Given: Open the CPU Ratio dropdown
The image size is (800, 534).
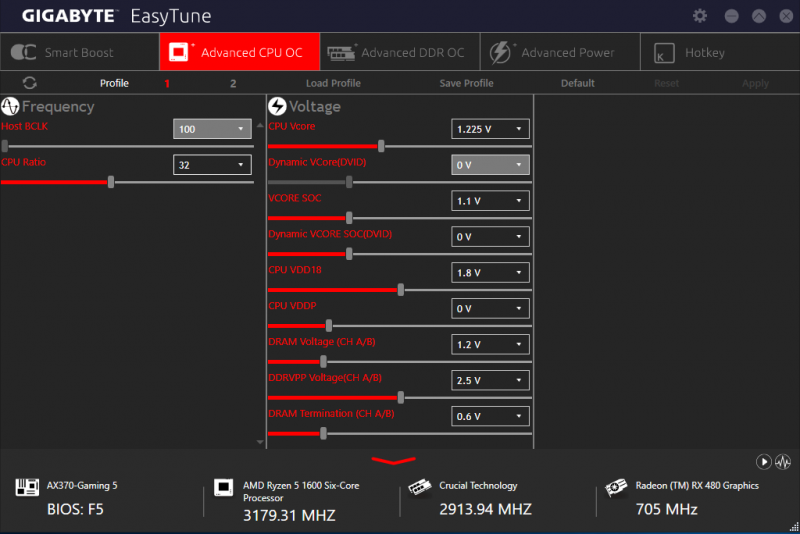Looking at the screenshot, I should 212,165.
